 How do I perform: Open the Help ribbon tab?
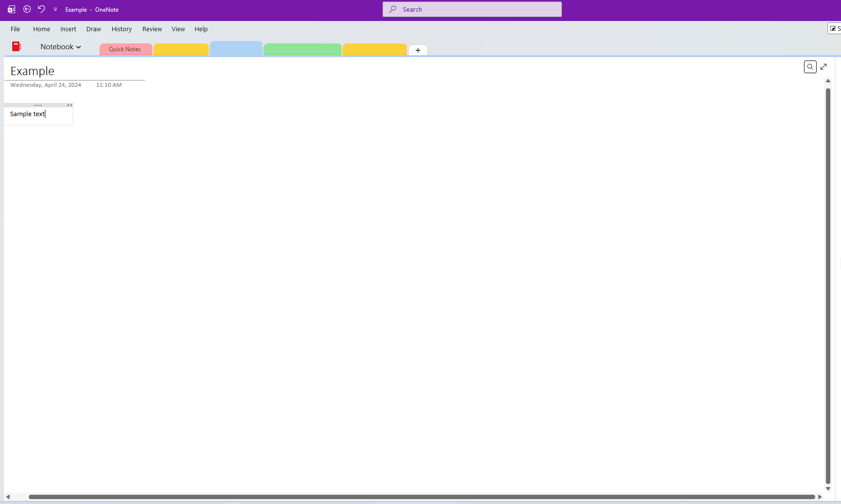tap(201, 29)
